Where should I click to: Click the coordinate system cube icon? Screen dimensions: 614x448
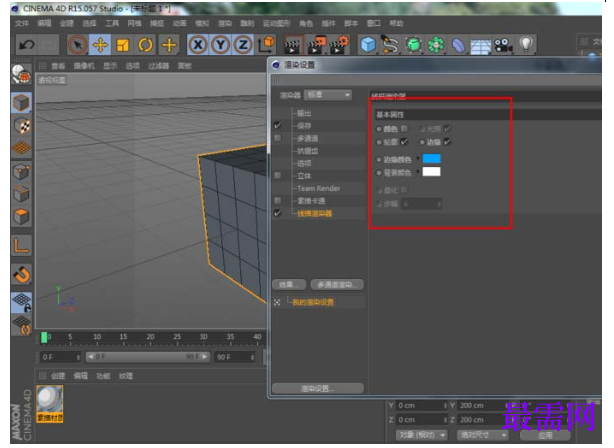tap(266, 45)
